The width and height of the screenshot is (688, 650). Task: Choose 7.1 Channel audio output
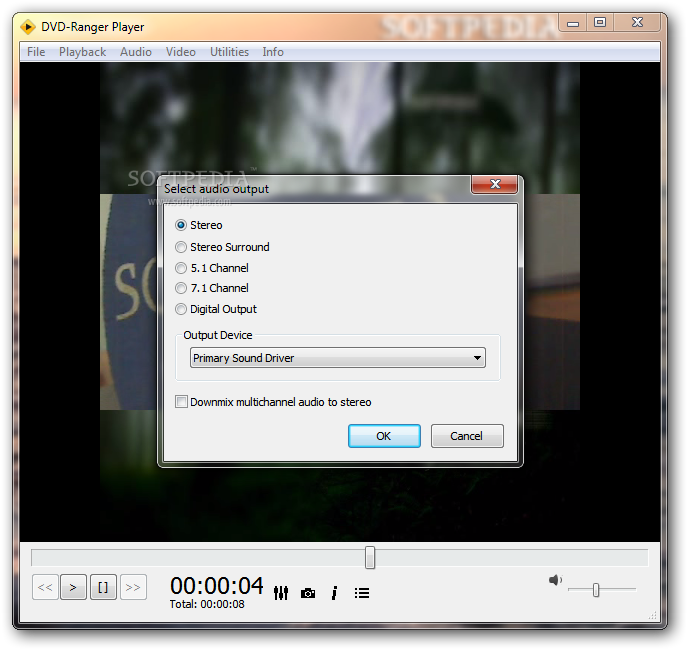point(181,288)
